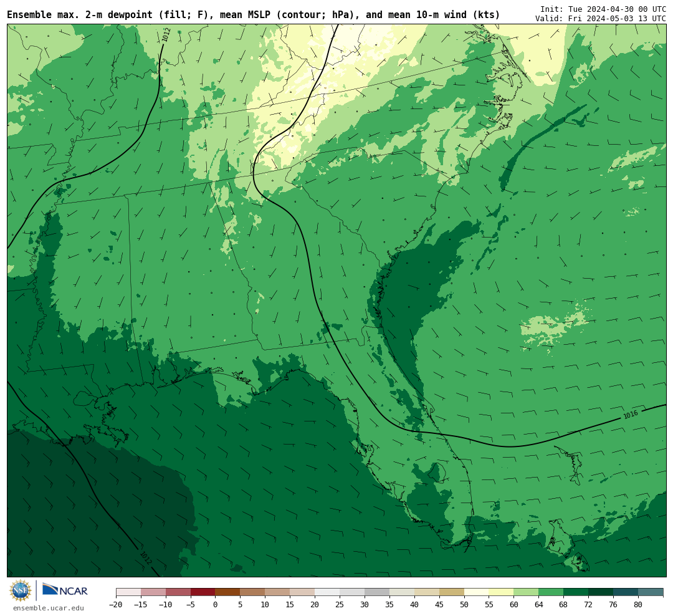Click the colorbar tick label '72'

tap(589, 604)
